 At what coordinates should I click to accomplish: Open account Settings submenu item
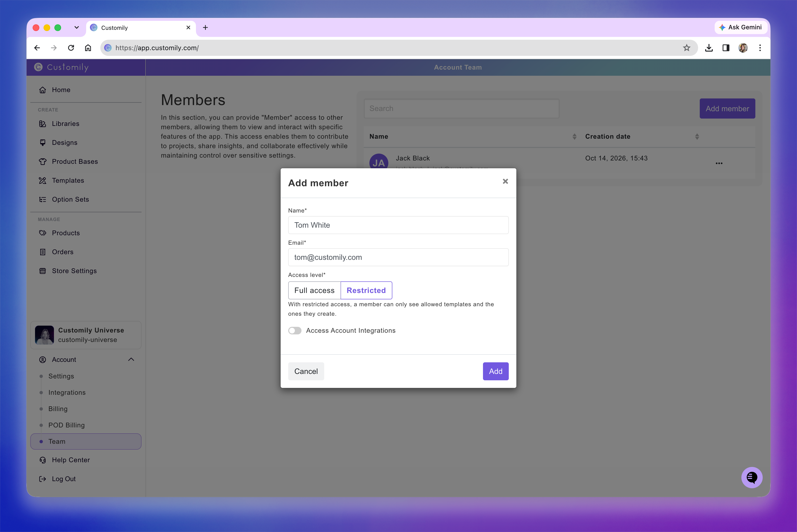pyautogui.click(x=61, y=376)
